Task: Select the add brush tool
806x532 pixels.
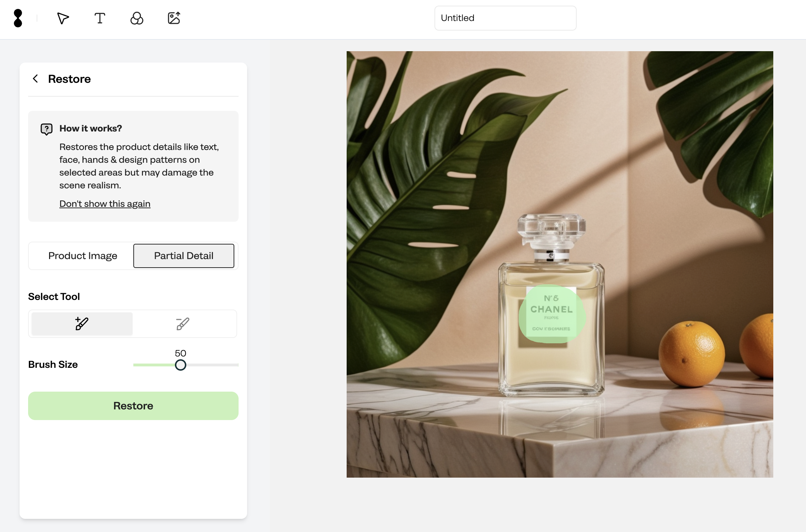Action: tap(82, 324)
